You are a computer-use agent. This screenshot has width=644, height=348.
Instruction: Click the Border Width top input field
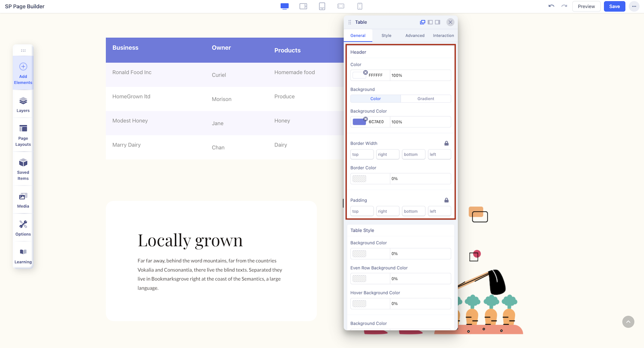tap(362, 155)
